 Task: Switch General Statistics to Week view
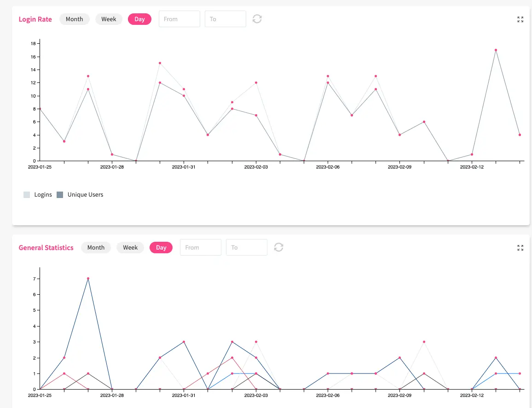point(130,247)
